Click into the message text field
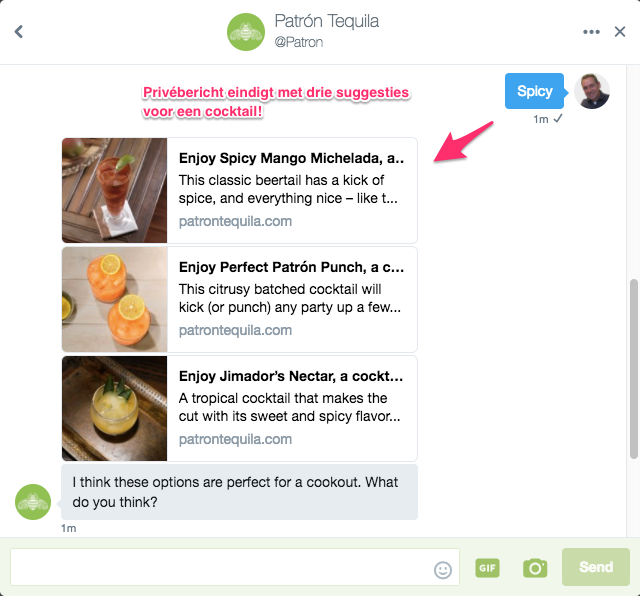The width and height of the screenshot is (640, 596). pyautogui.click(x=220, y=567)
